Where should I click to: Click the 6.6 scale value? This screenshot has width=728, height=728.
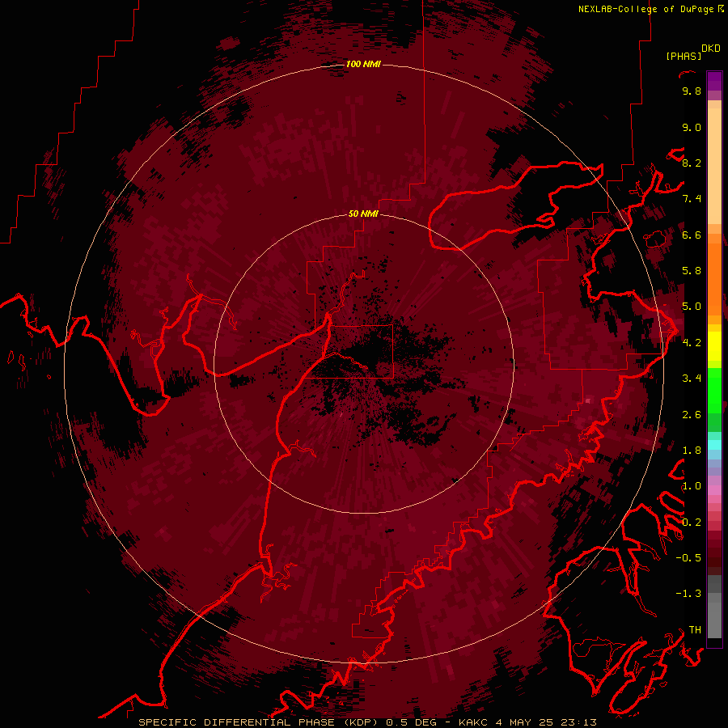pos(692,235)
